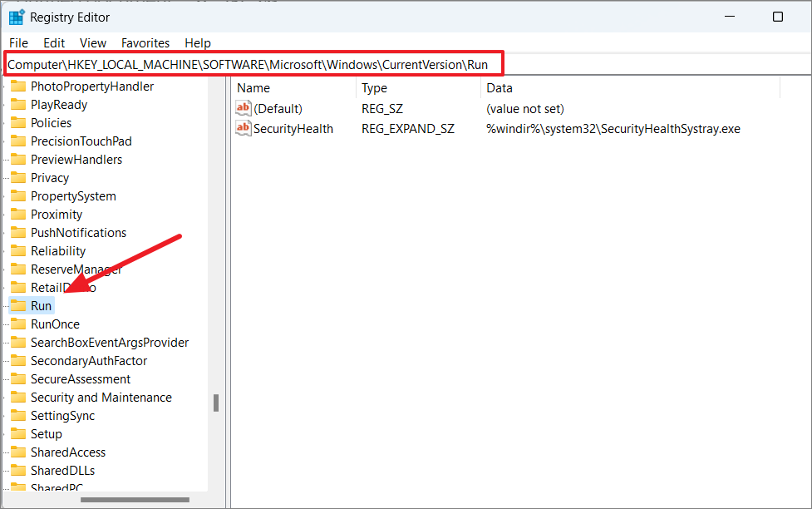
Task: Select the RetailDemo folder icon
Action: [18, 287]
